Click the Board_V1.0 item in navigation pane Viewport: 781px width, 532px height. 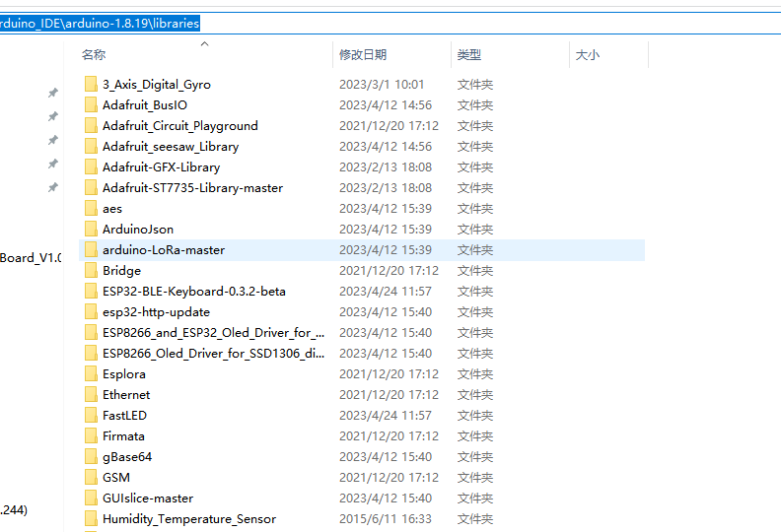pyautogui.click(x=31, y=258)
